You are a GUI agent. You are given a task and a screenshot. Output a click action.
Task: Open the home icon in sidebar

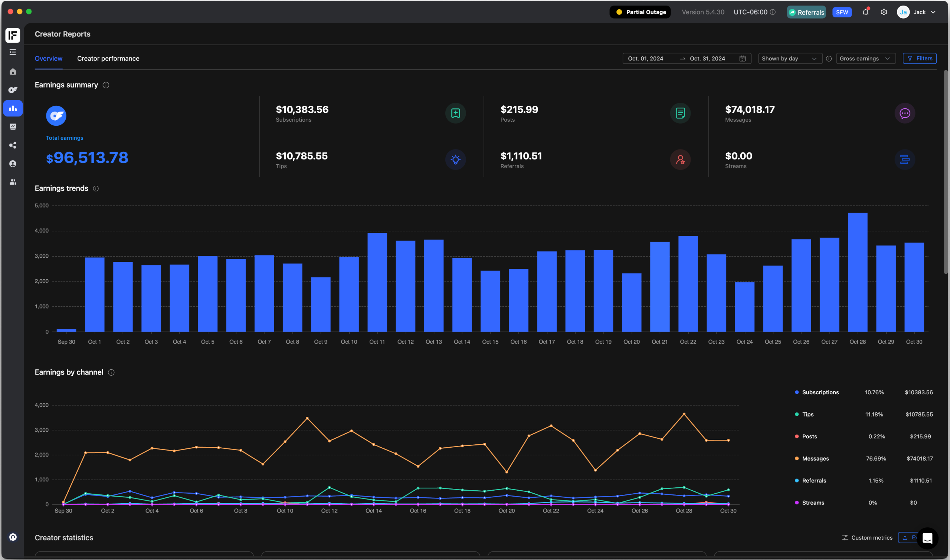[13, 72]
